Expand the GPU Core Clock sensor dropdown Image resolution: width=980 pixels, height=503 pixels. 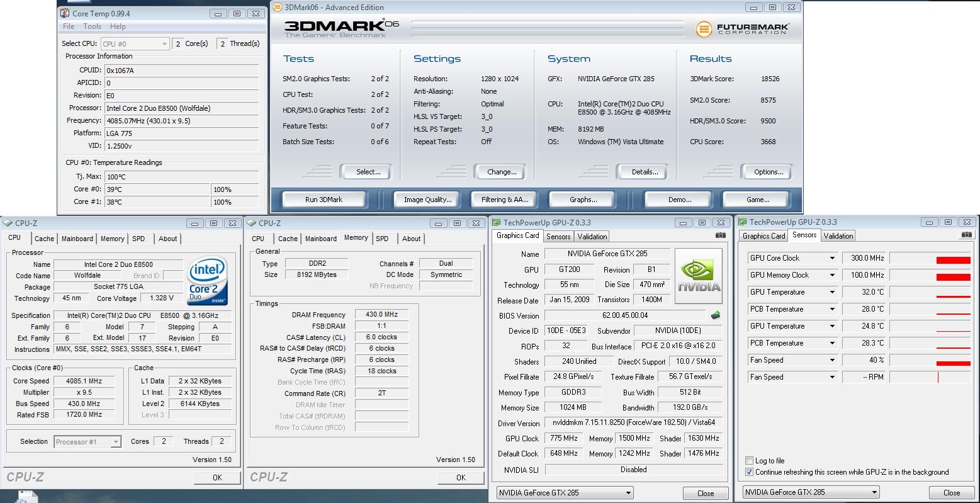pos(831,258)
